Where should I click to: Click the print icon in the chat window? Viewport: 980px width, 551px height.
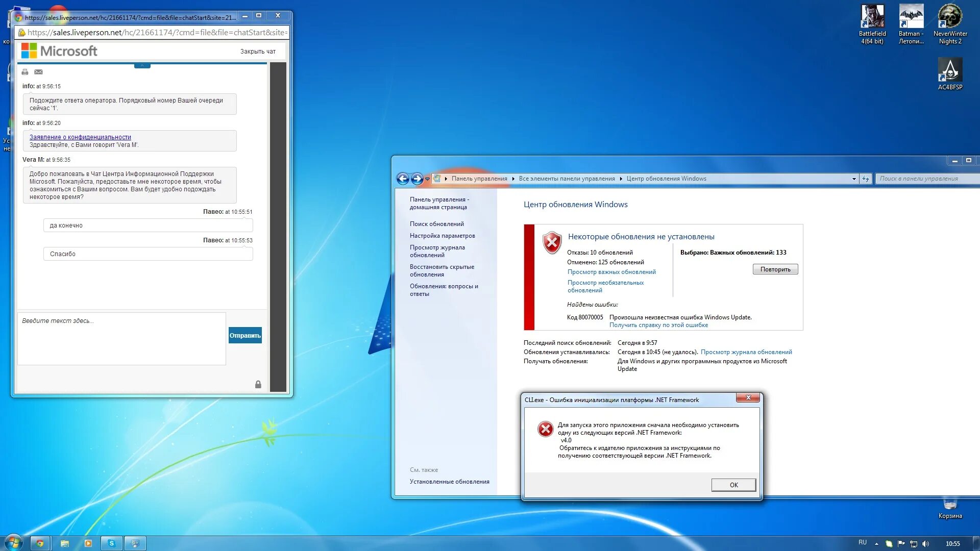(24, 72)
